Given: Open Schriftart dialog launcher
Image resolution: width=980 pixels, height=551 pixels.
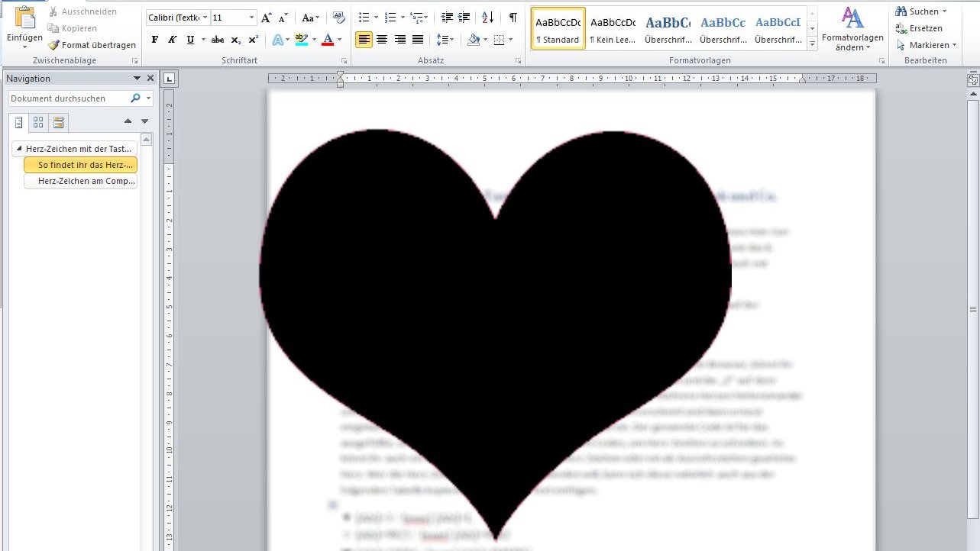Looking at the screenshot, I should tap(344, 60).
